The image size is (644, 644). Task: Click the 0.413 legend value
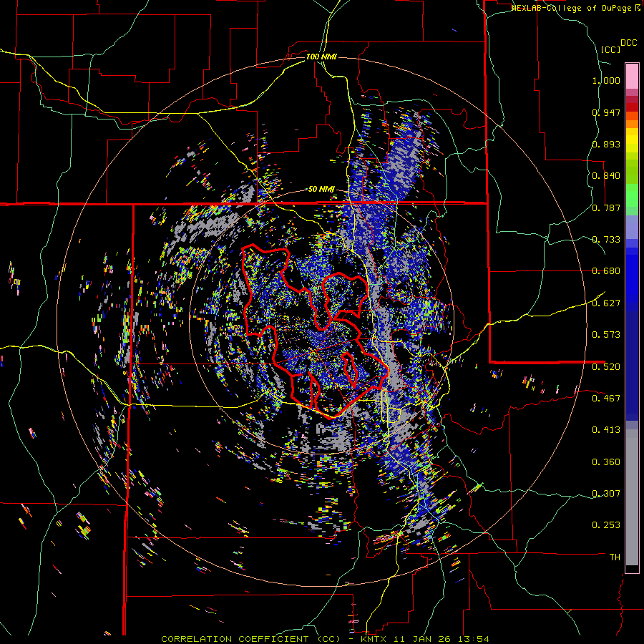[x=606, y=430]
